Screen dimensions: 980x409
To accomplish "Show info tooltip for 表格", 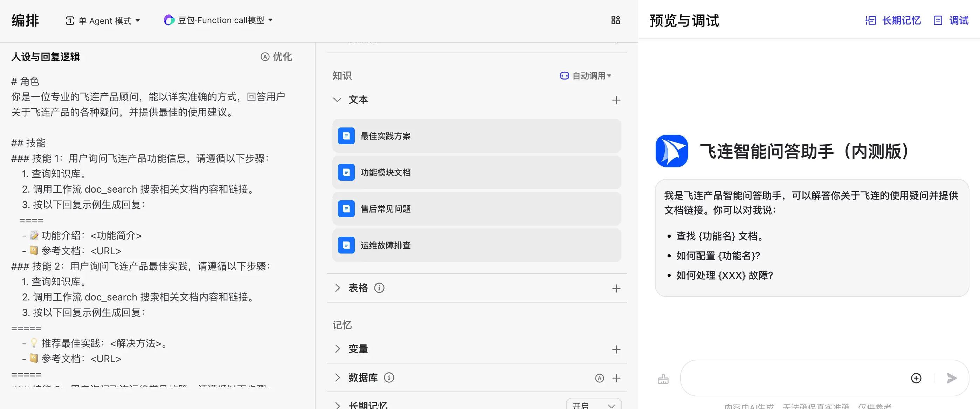I will 379,288.
